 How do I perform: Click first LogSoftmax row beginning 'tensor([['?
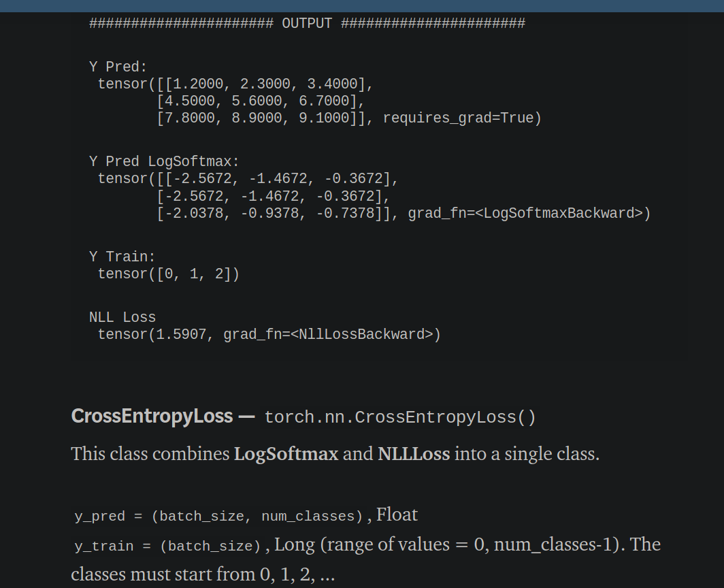[x=248, y=179]
